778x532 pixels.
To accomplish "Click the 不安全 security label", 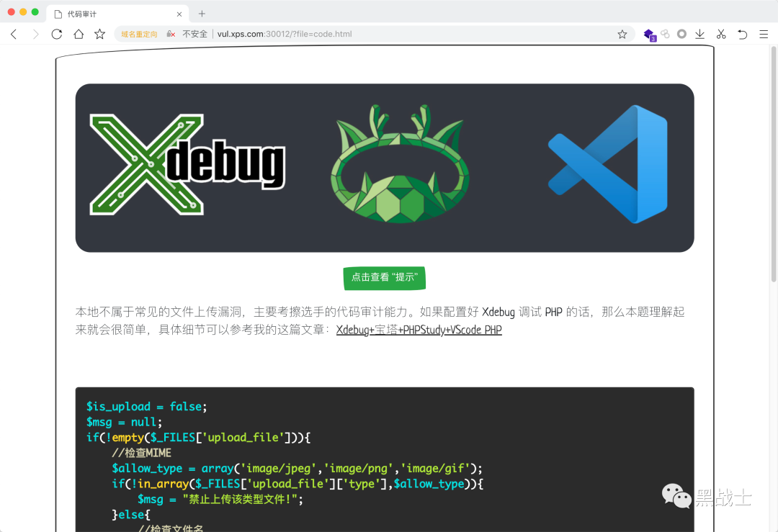I will [x=194, y=35].
